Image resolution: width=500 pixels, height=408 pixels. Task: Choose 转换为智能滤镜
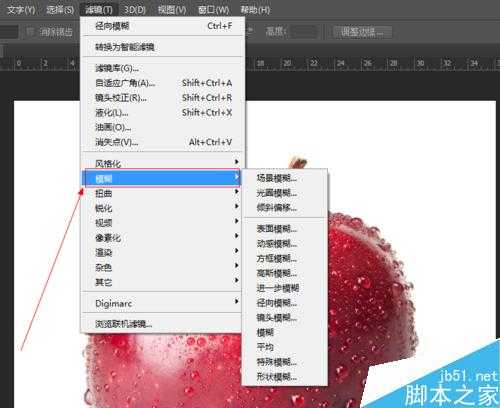163,47
